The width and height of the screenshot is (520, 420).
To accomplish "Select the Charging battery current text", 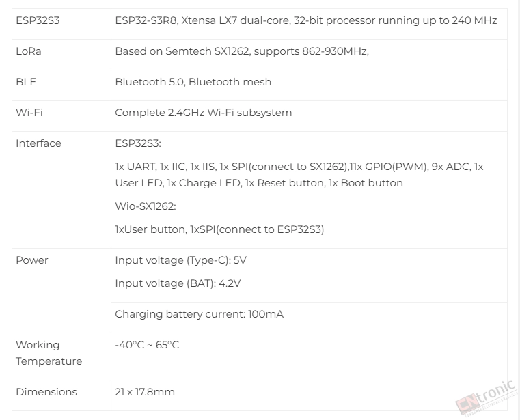I will (199, 314).
